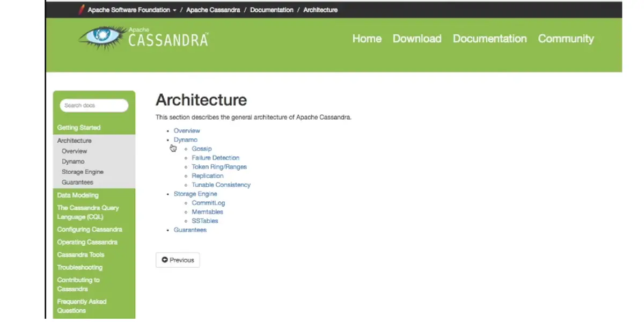Open Documentation in the top navigation
644x322 pixels.
490,39
